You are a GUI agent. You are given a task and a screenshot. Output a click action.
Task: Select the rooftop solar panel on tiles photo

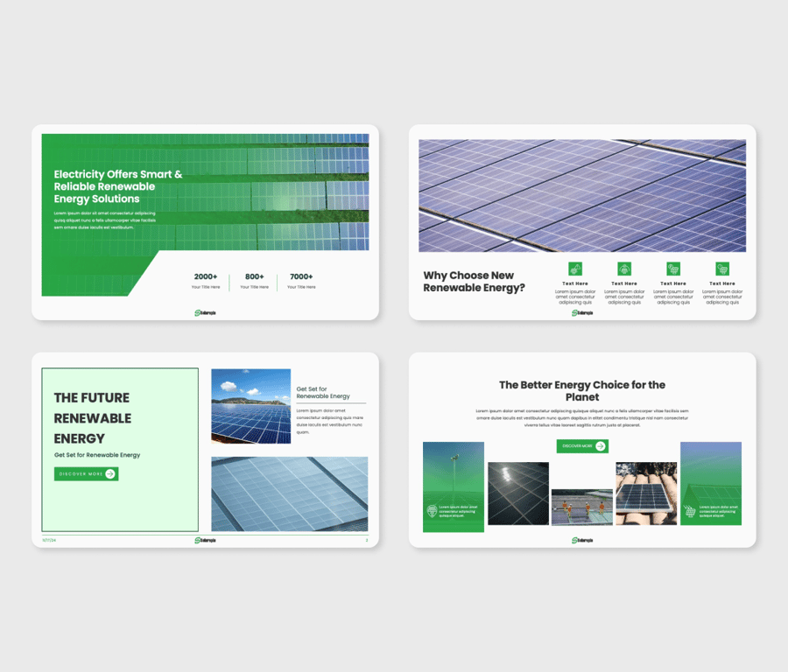coord(646,493)
